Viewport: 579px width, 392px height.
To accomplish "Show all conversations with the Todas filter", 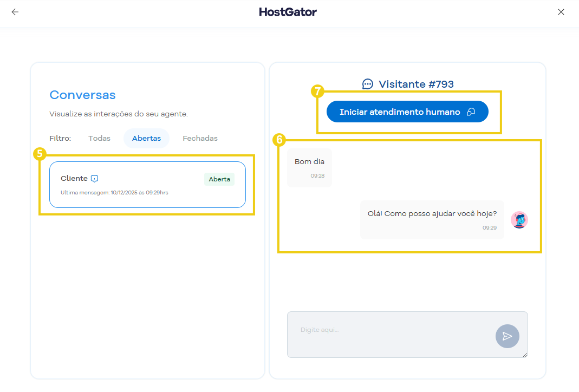I will (99, 139).
